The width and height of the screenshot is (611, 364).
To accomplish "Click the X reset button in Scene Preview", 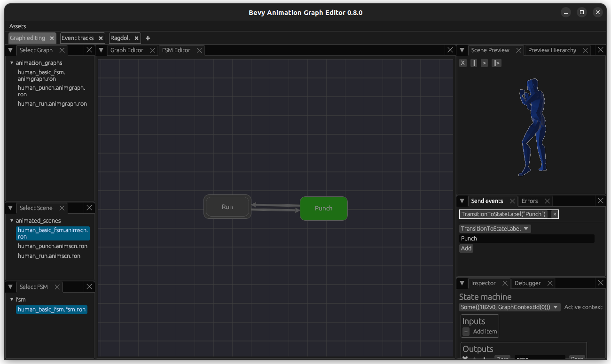I will [463, 63].
